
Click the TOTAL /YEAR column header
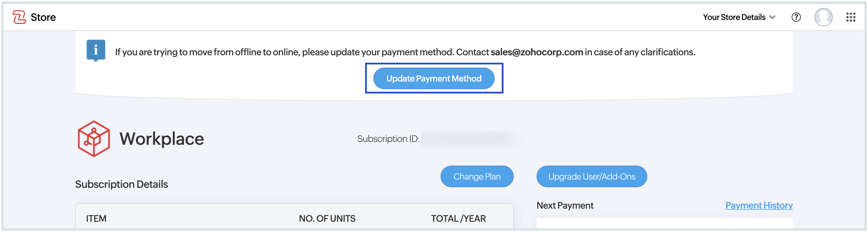[458, 219]
